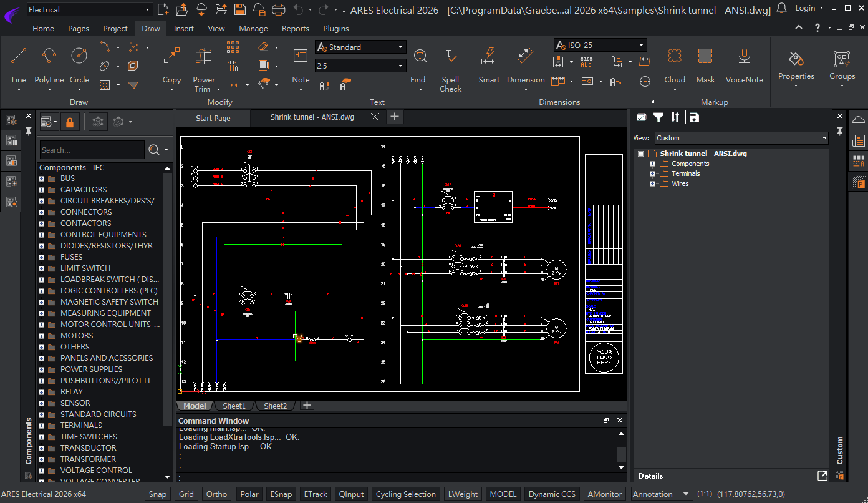Open the Manage ribbon tab
This screenshot has height=503, width=868.
253,28
